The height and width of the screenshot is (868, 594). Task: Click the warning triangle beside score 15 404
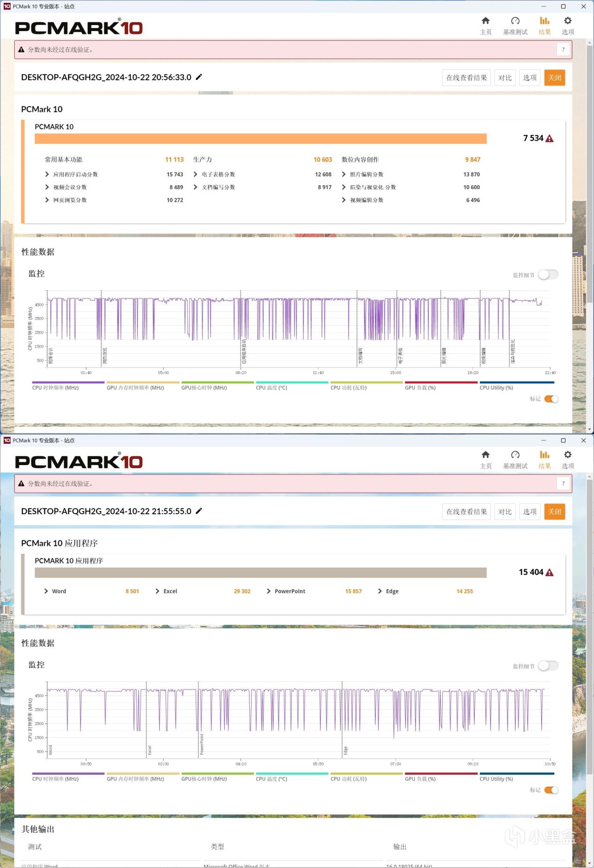click(549, 572)
